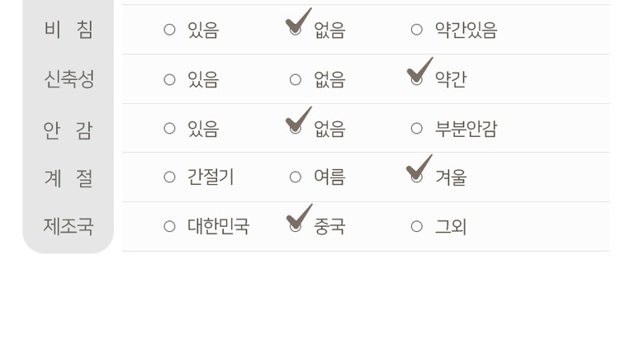Click the 비침 row label
Screen dimensions: 644x345
pyautogui.click(x=69, y=30)
